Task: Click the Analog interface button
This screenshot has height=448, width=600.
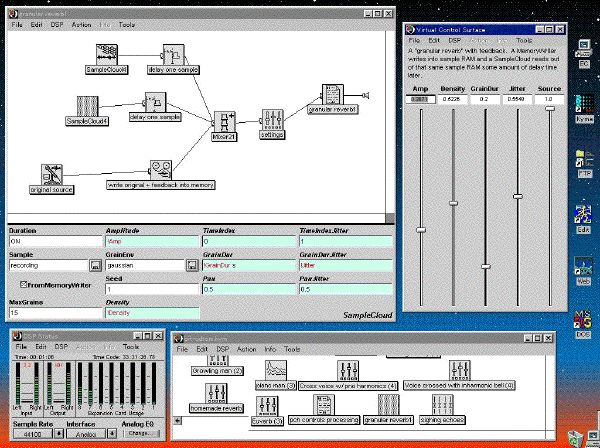Action: (86, 433)
